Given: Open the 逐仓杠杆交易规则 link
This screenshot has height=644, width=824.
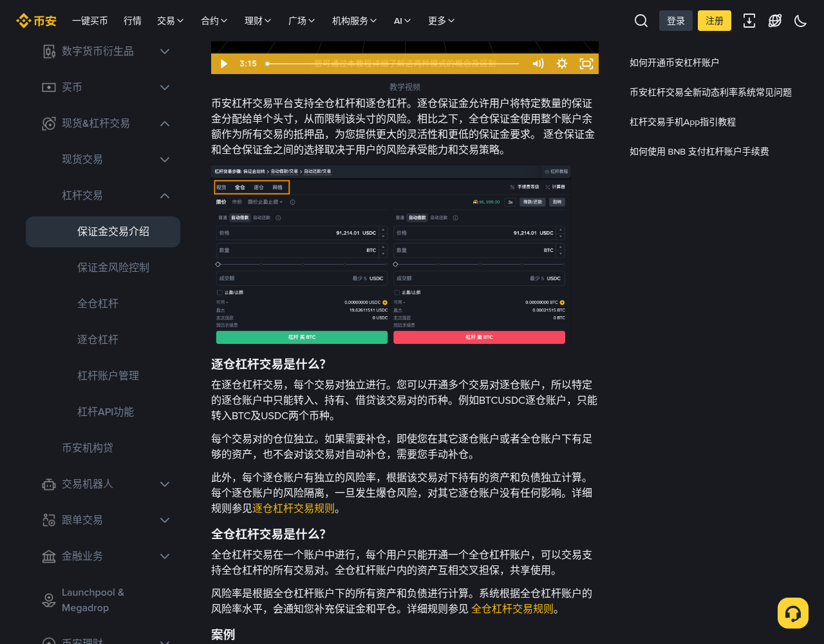Looking at the screenshot, I should [x=294, y=508].
